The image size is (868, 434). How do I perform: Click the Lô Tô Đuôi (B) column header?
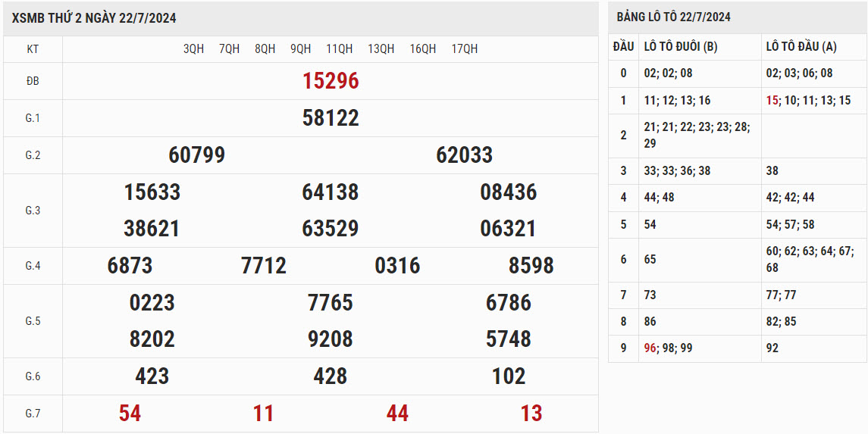click(680, 47)
